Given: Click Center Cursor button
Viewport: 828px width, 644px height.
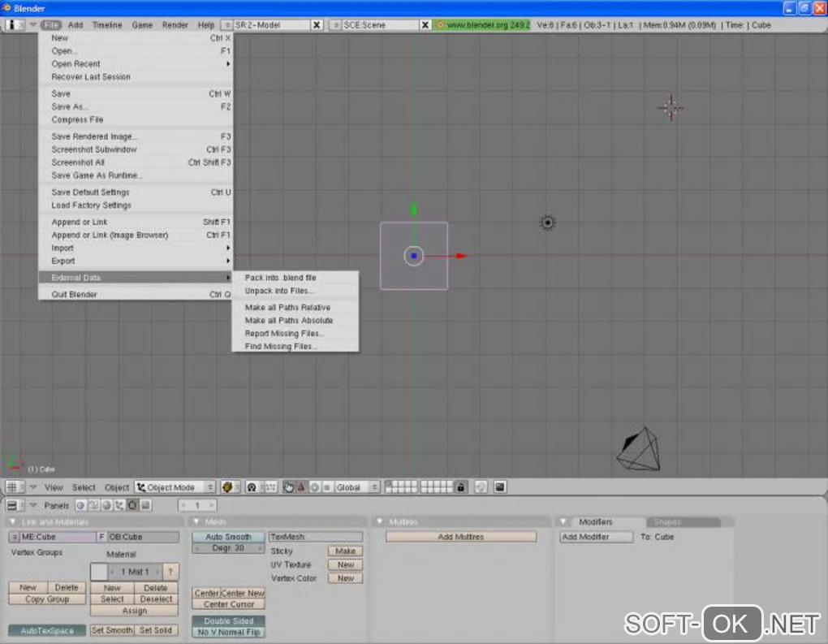Looking at the screenshot, I should (228, 604).
